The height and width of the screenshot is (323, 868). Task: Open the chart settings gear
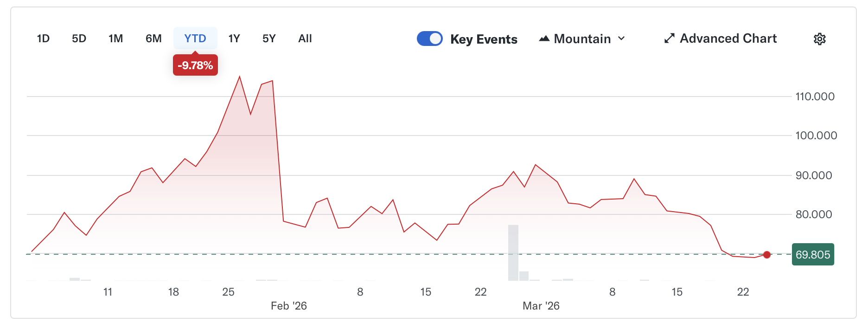pos(819,39)
